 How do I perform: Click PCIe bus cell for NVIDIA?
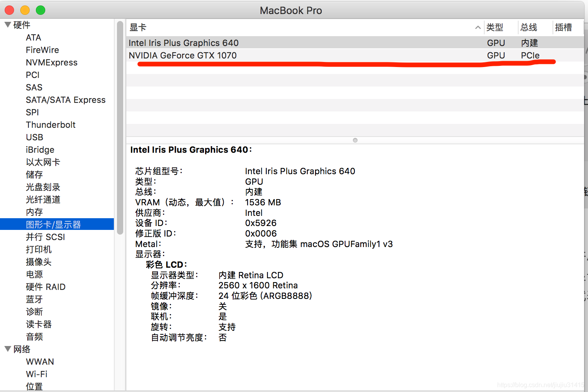click(530, 55)
